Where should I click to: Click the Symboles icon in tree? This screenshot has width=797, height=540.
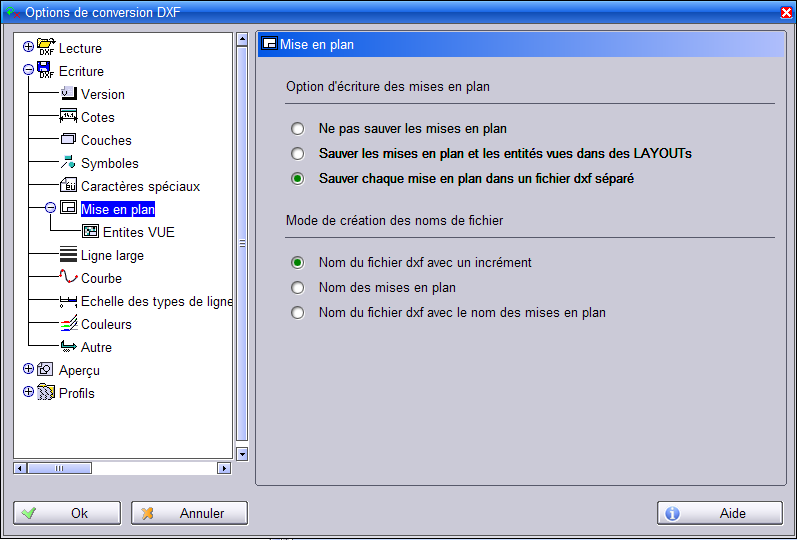point(68,163)
